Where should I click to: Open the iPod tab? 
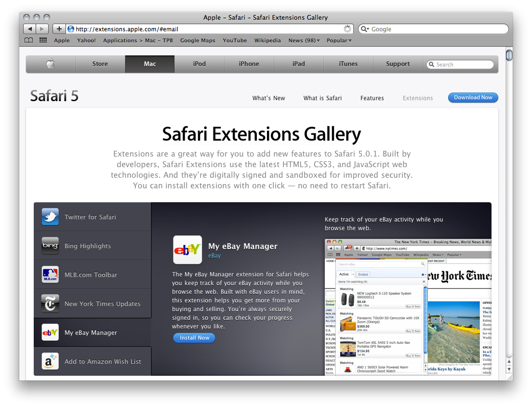pos(199,64)
